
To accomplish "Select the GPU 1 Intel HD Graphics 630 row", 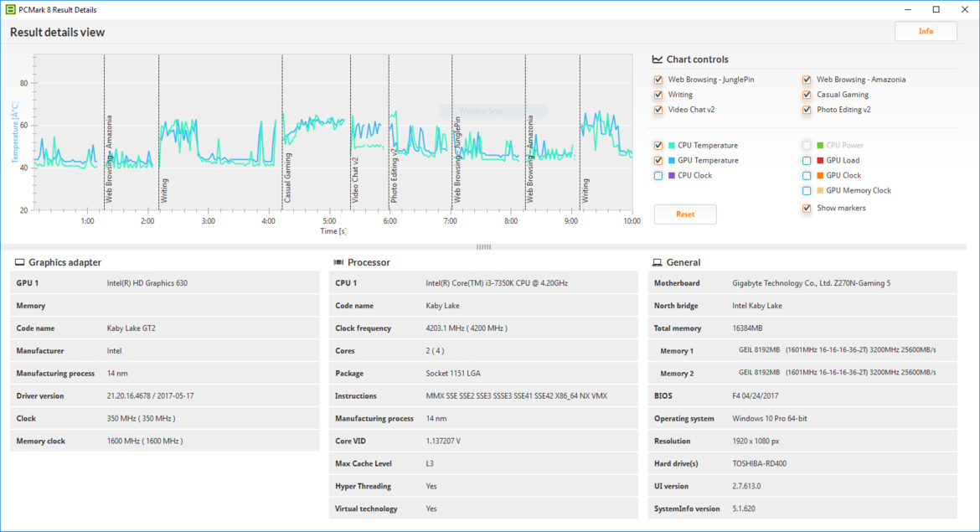I will tap(164, 283).
